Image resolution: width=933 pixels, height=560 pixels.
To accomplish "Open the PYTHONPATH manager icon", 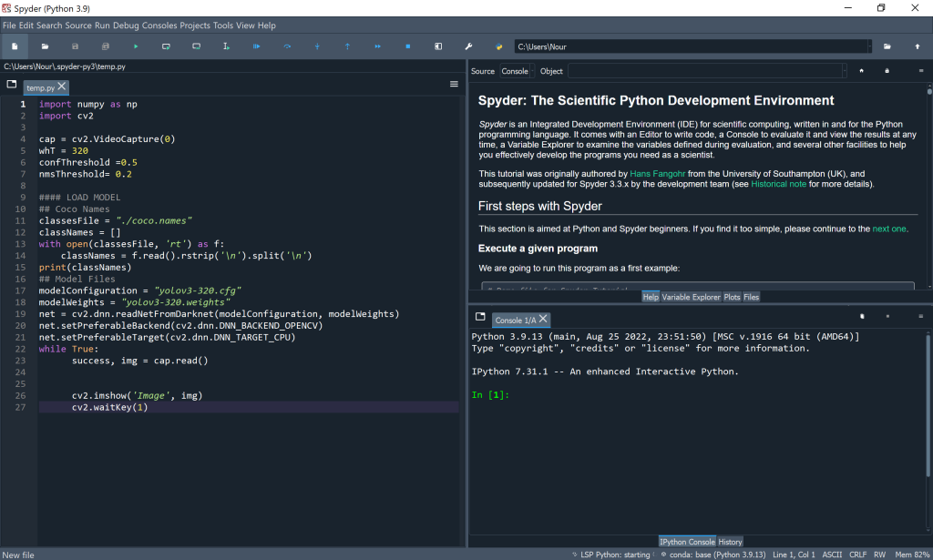I will tap(498, 46).
